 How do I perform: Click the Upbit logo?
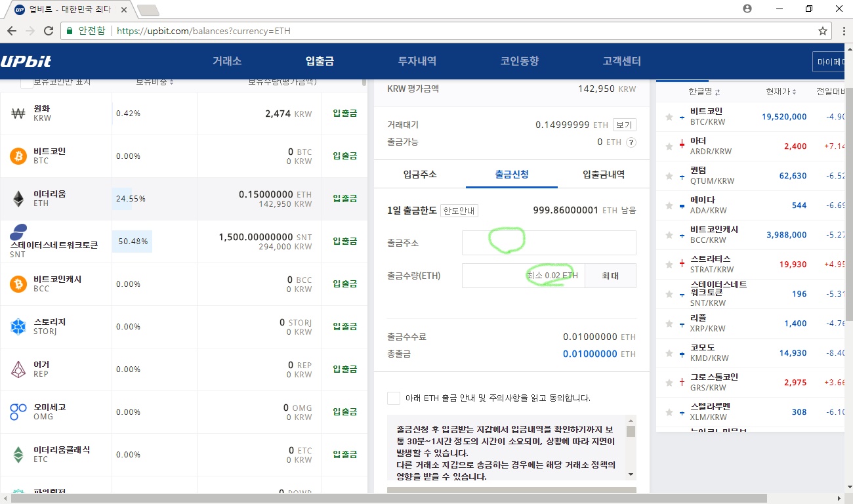point(26,62)
